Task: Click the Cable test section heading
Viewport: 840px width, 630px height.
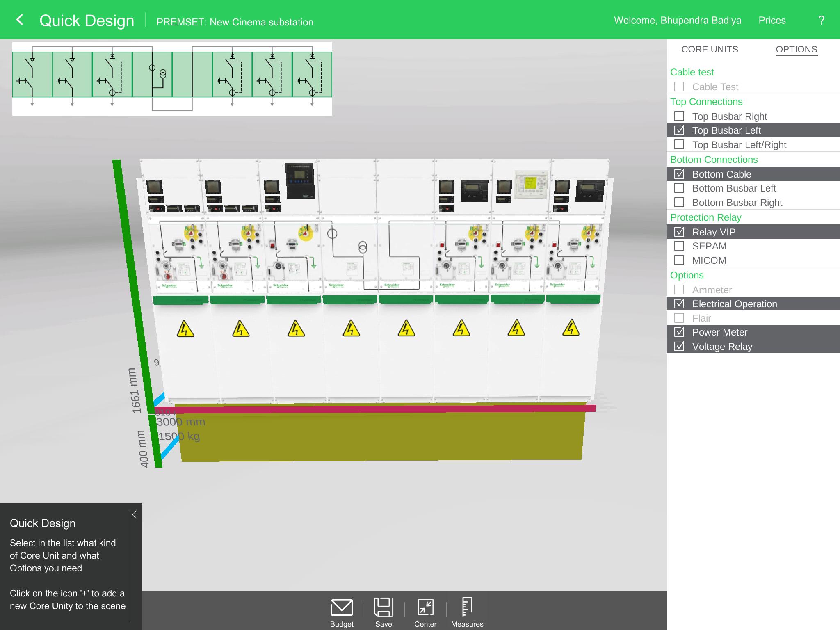Action: [692, 72]
